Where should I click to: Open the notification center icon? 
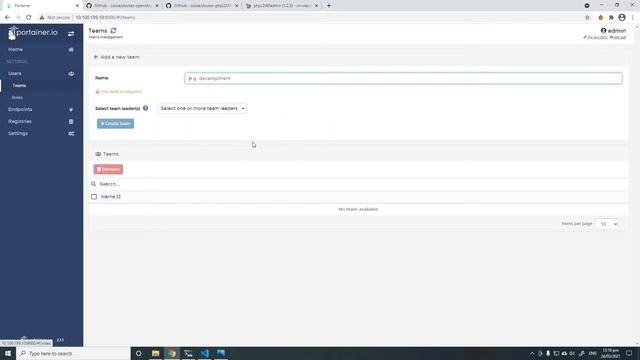629,353
